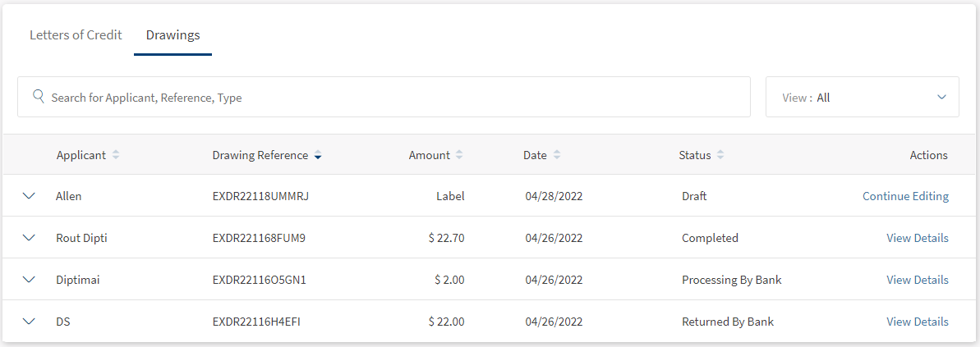Click the Returned By Bank status cell
The width and height of the screenshot is (980, 347).
pyautogui.click(x=728, y=322)
